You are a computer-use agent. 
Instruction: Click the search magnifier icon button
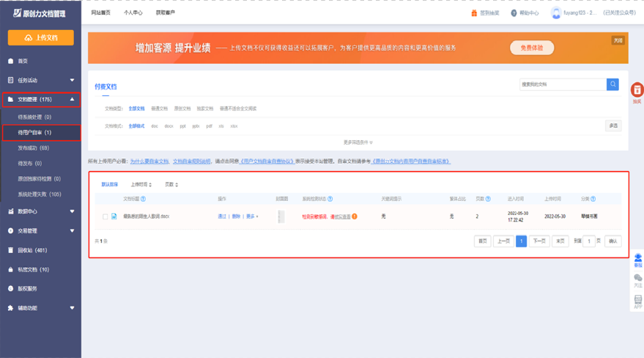[x=612, y=84]
